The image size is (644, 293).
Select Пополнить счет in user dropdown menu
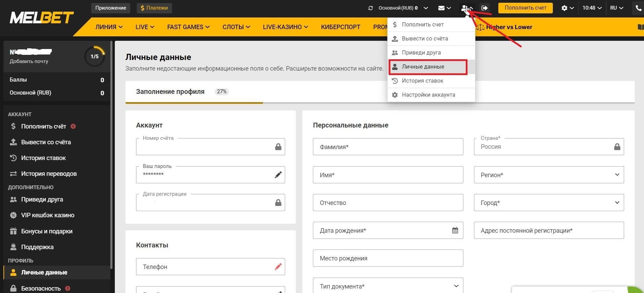click(x=431, y=24)
